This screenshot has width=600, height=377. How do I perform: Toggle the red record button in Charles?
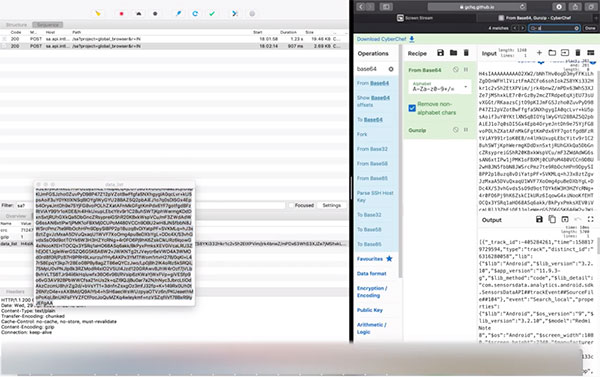coord(121,13)
